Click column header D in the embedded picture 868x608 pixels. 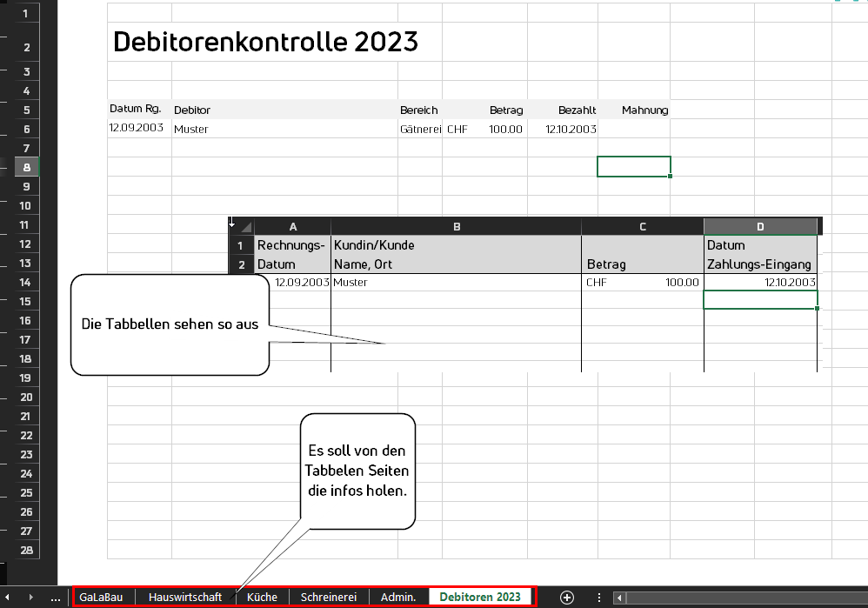tap(760, 226)
